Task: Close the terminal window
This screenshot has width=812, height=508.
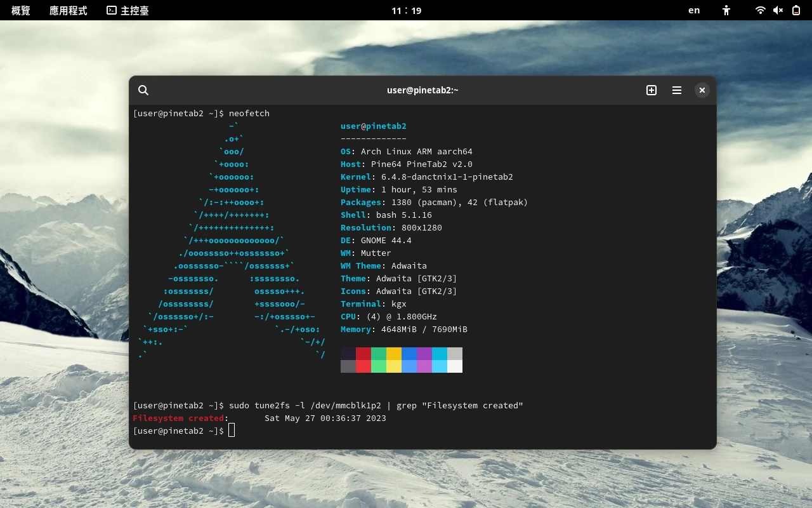Action: tap(702, 90)
